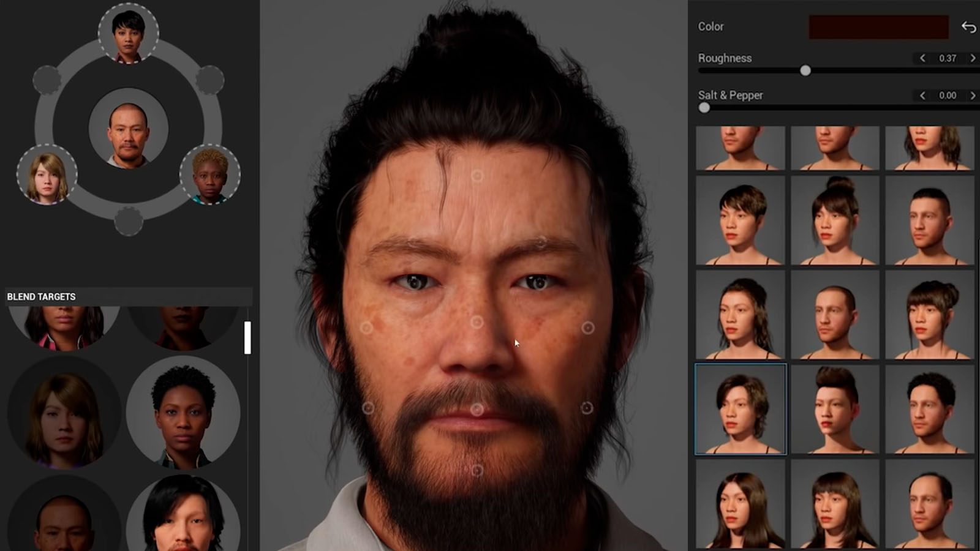Select the nose tip control marker
The height and width of the screenshot is (551, 980).
[477, 322]
